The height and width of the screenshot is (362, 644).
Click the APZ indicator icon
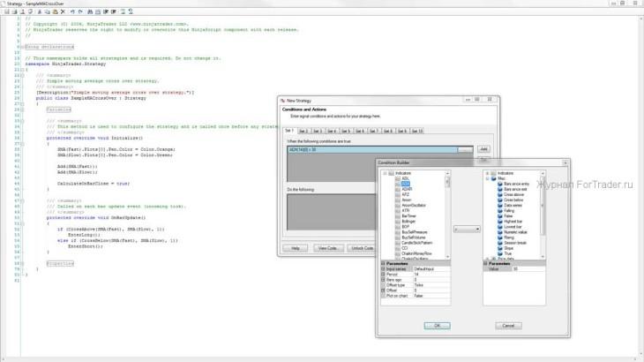coord(398,195)
